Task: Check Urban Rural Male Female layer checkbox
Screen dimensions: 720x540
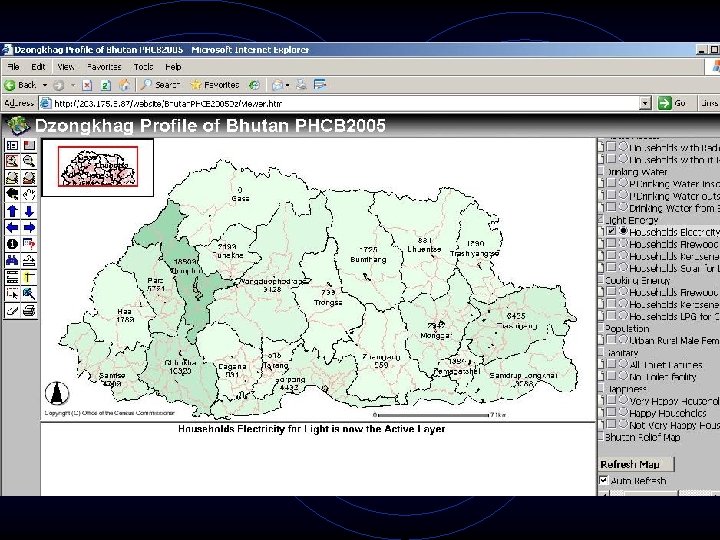Action: point(611,339)
